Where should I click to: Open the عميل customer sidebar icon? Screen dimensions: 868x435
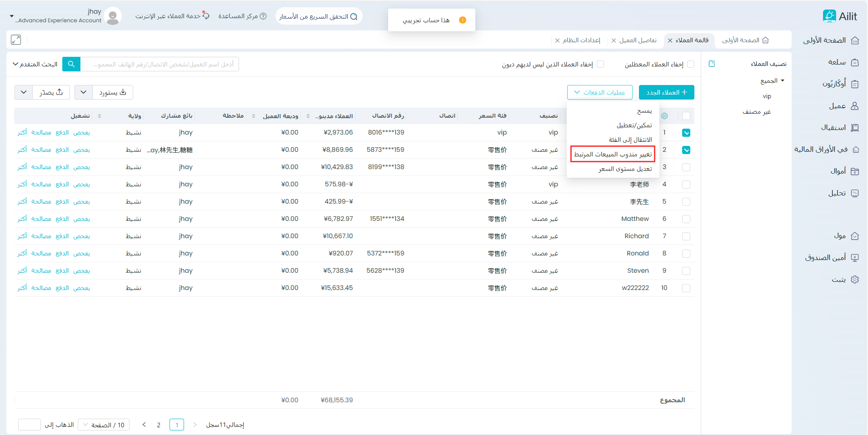[x=854, y=106]
